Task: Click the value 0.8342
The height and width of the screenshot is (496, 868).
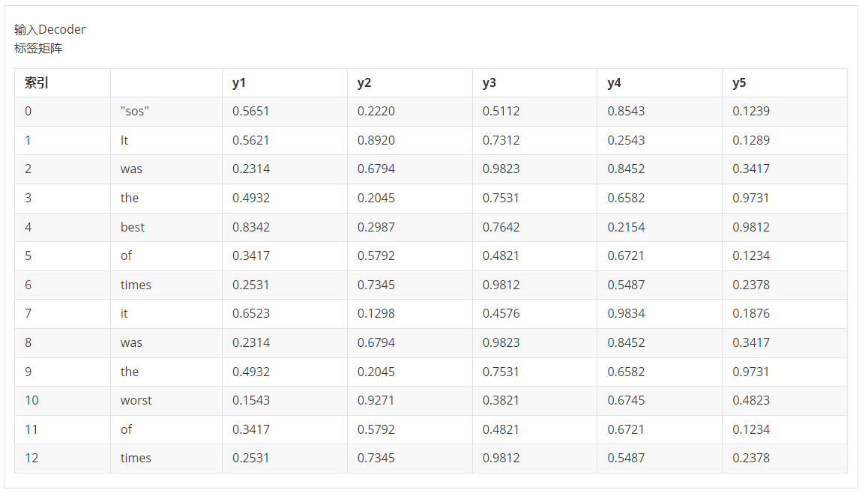Action: 251,227
